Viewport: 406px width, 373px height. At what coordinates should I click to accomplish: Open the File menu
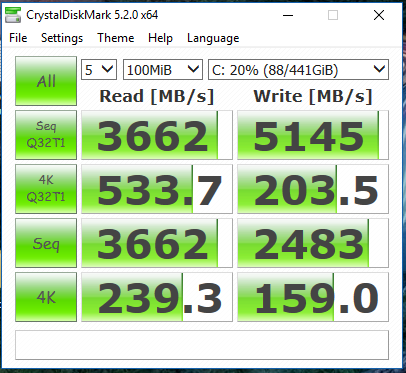tap(18, 38)
